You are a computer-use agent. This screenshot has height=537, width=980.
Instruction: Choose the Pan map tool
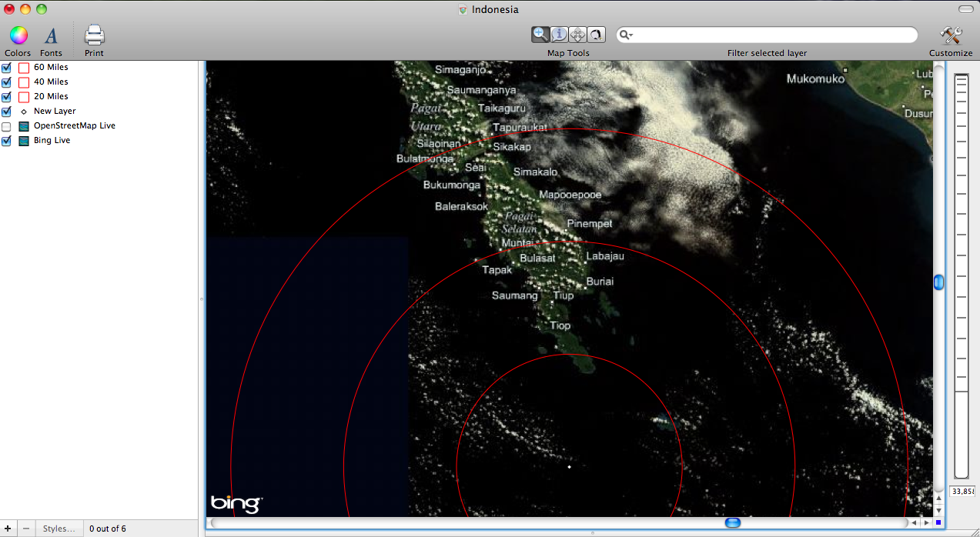(x=577, y=34)
